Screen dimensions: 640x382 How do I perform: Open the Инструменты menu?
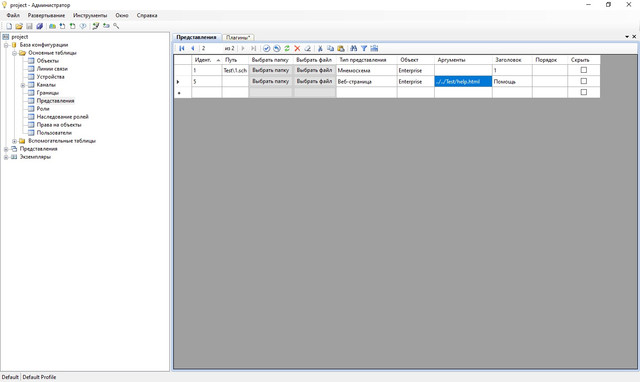click(x=90, y=15)
